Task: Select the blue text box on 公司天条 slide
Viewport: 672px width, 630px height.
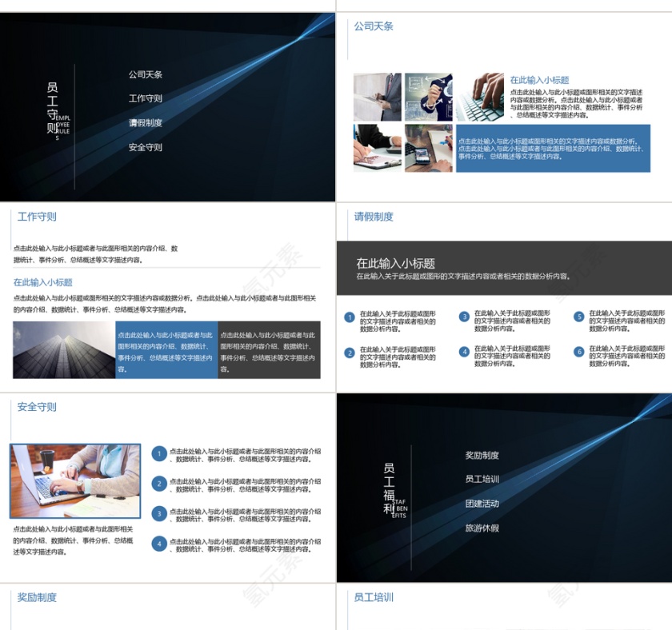Action: [552, 149]
